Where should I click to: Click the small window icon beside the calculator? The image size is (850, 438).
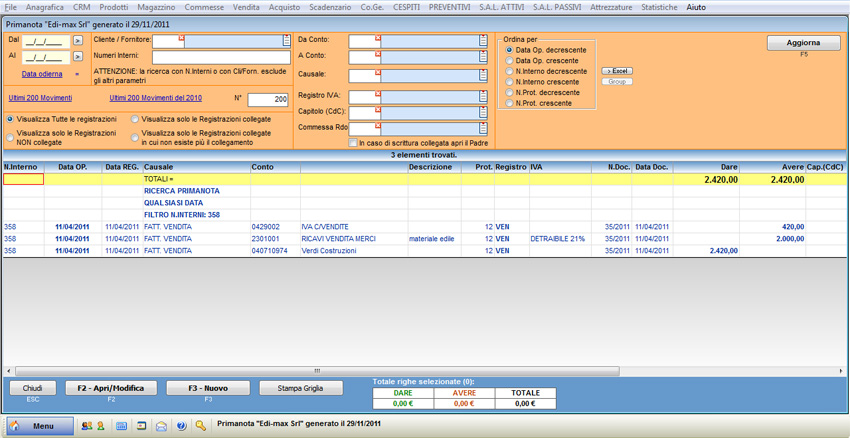point(141,426)
